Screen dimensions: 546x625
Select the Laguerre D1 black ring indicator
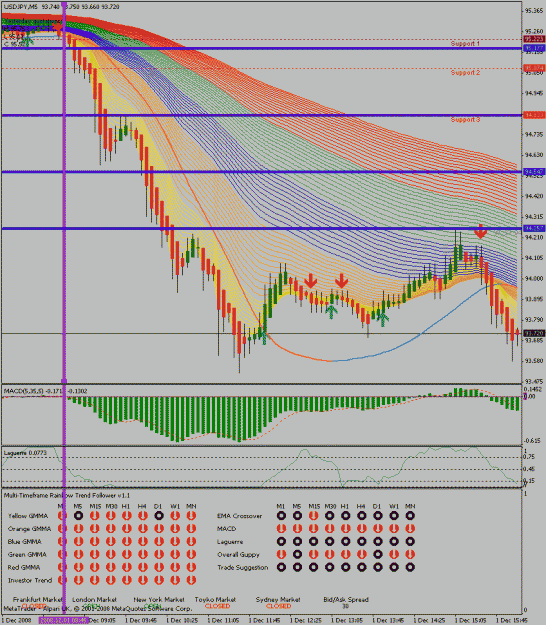coord(377,541)
